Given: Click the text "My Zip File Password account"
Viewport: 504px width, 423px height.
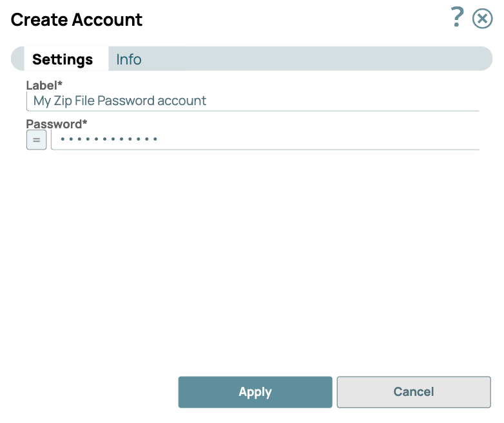Looking at the screenshot, I should [120, 101].
